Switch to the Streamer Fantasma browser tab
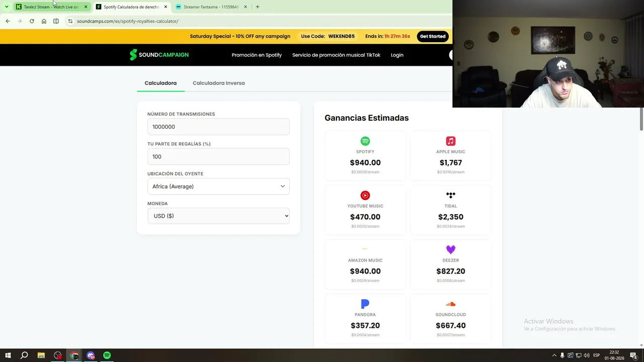This screenshot has width=644, height=362. (211, 7)
